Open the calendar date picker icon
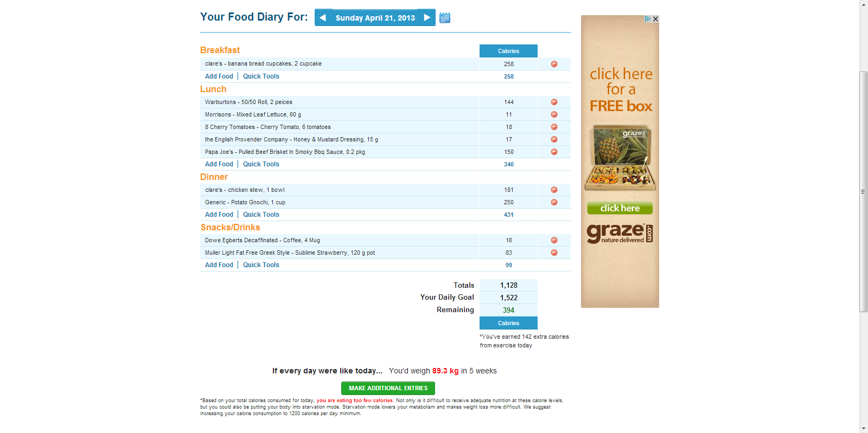 coord(445,18)
